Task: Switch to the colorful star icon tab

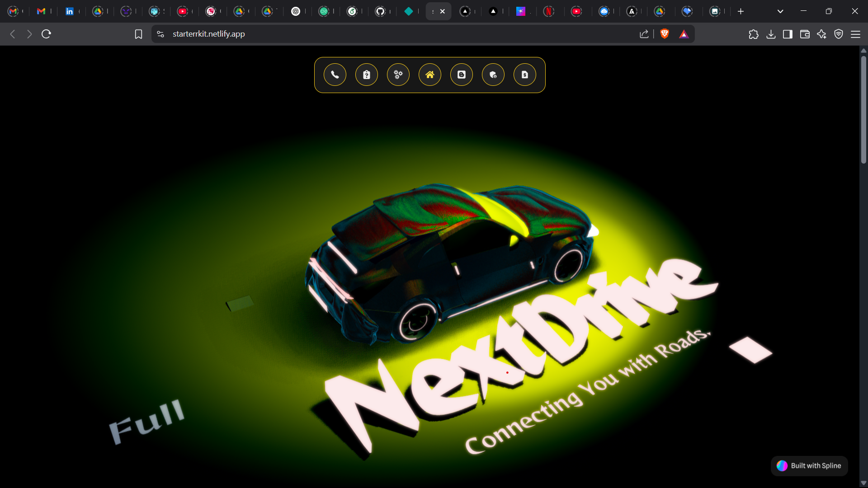Action: 521,11
